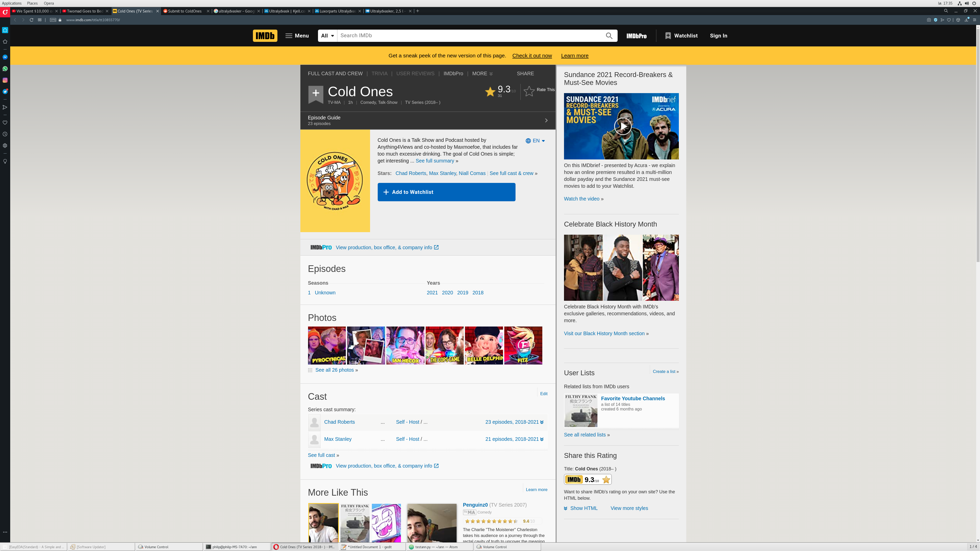980x551 pixels.
Task: Open the See full summary link
Action: point(434,161)
